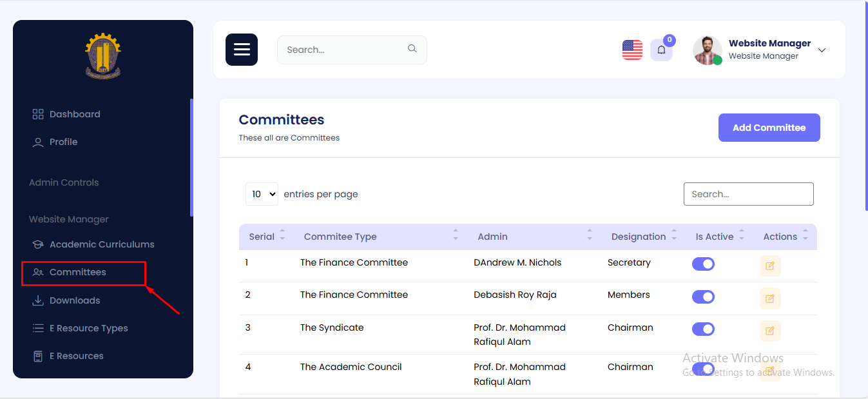Expand the Website Manager profile chevron
The width and height of the screenshot is (868, 399).
tap(822, 50)
